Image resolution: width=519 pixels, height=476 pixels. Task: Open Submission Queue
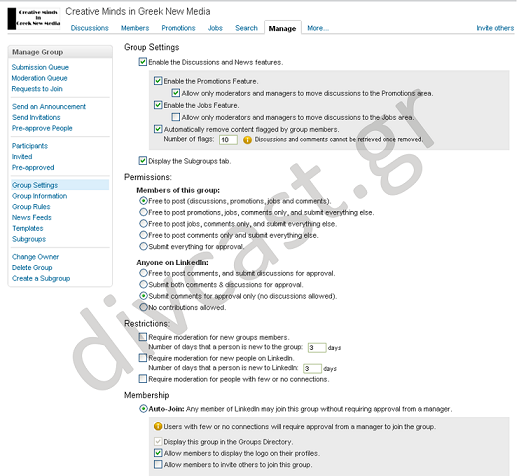point(40,67)
